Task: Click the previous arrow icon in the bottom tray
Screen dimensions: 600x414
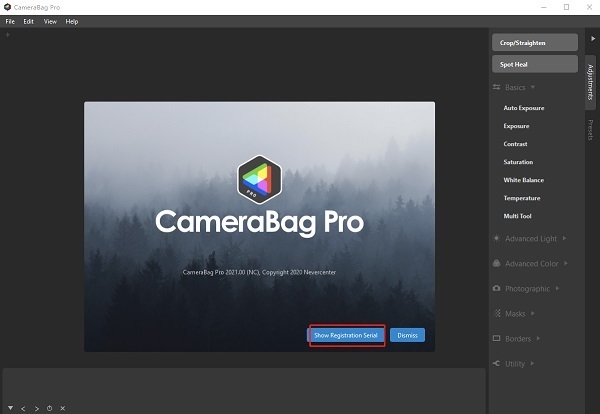Action: click(x=23, y=409)
